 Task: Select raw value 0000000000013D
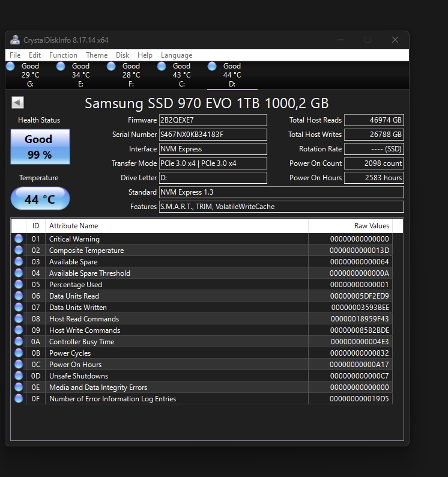[x=359, y=251]
